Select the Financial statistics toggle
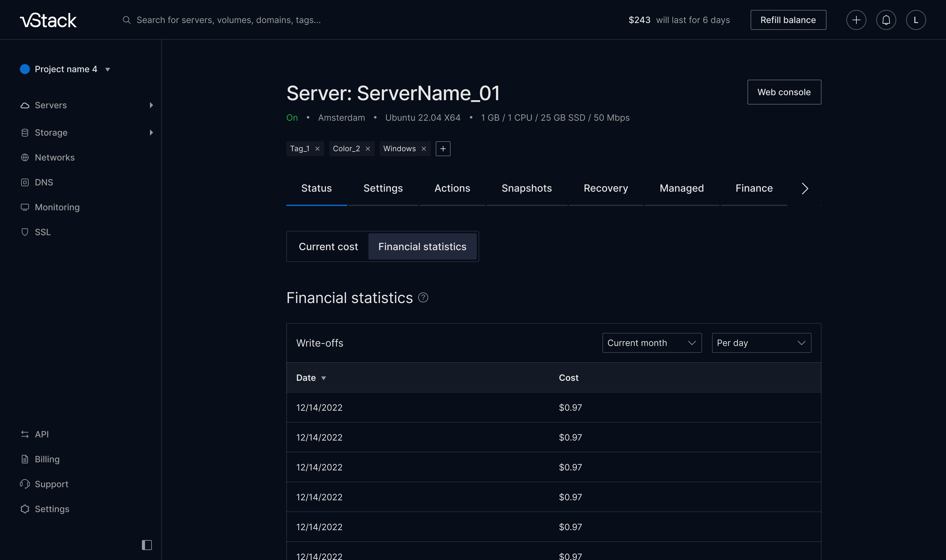 [422, 246]
